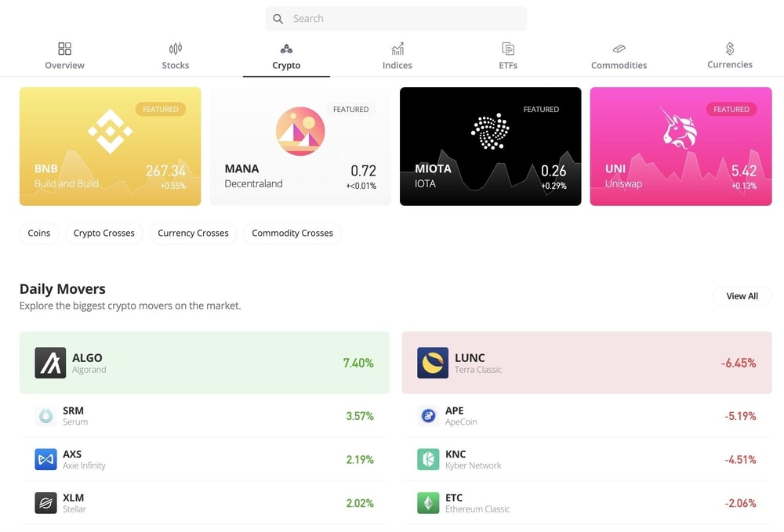Click the Stellar XLM logo icon

(45, 503)
